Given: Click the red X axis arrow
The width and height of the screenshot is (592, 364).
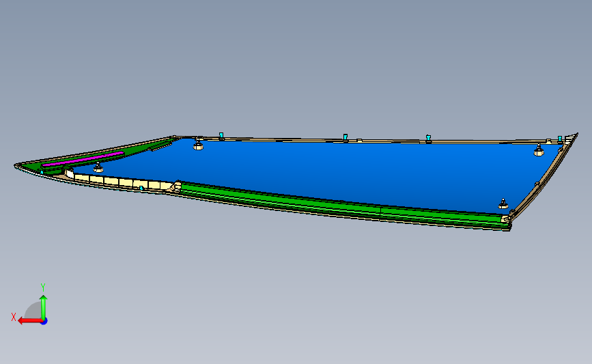Looking at the screenshot, I should [30, 321].
